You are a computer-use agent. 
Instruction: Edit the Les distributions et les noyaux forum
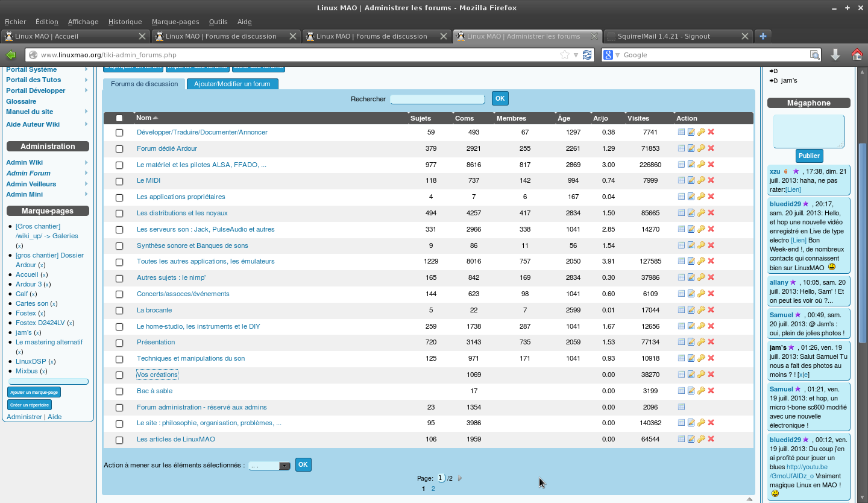click(691, 213)
